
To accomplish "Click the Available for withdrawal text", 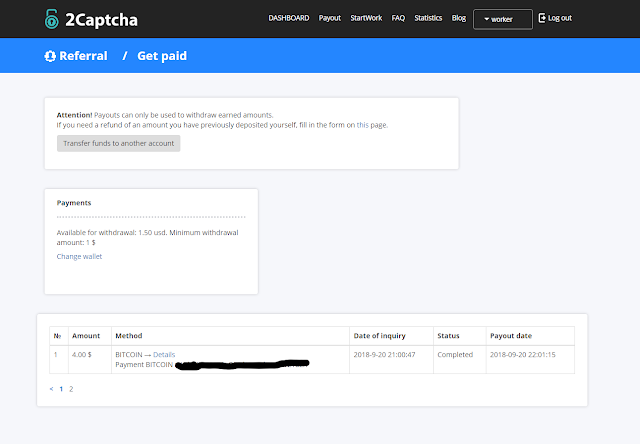I will pos(147,238).
